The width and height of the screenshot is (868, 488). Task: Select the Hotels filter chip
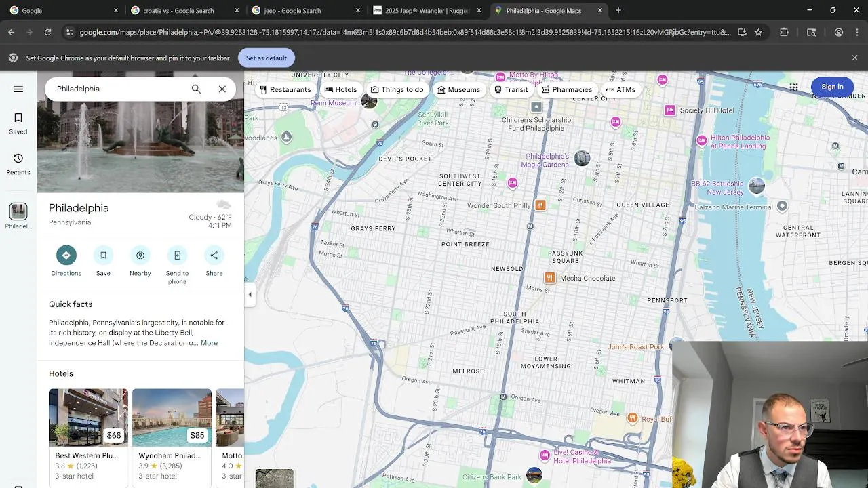coord(340,89)
